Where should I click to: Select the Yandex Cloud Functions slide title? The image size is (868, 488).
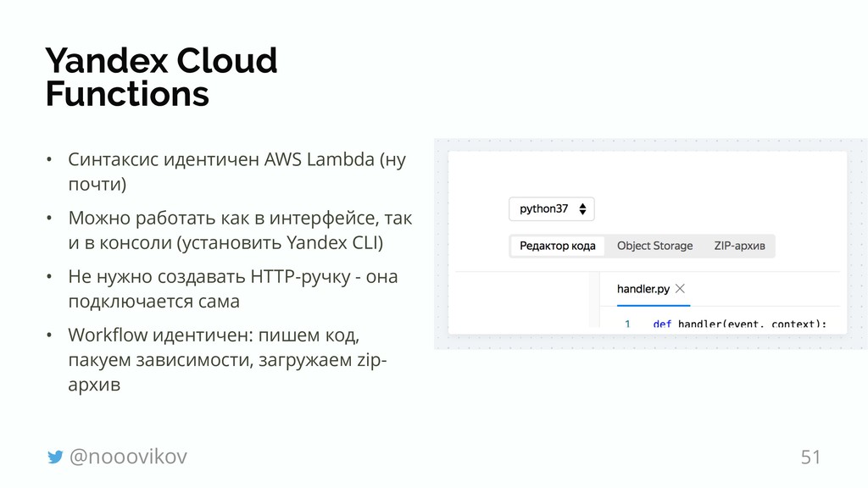tap(161, 77)
